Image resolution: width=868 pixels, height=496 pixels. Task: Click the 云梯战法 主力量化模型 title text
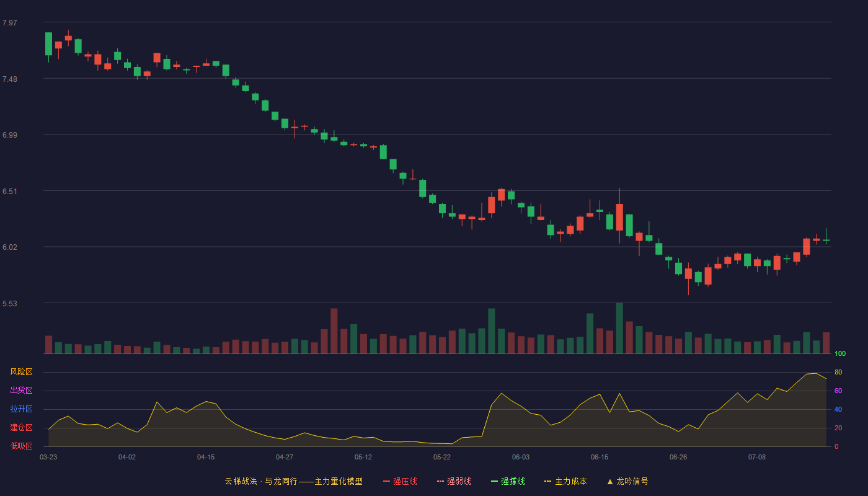click(x=294, y=481)
